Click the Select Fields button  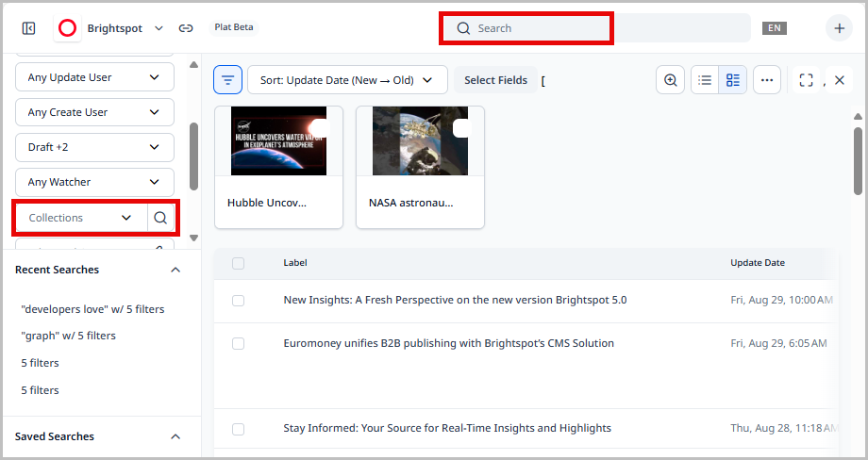click(x=495, y=80)
